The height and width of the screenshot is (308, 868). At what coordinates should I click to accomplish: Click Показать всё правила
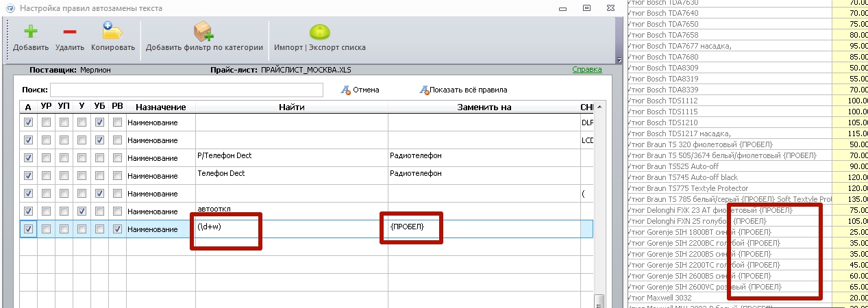pos(464,90)
